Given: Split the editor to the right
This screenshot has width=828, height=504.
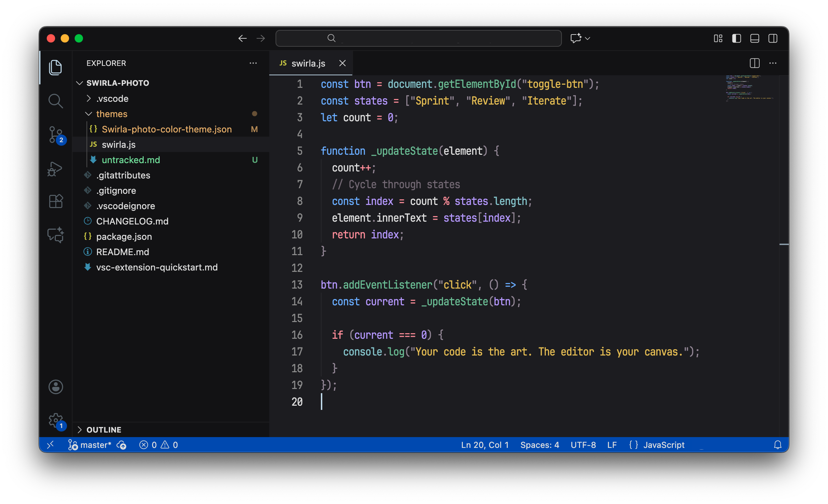Looking at the screenshot, I should (754, 63).
